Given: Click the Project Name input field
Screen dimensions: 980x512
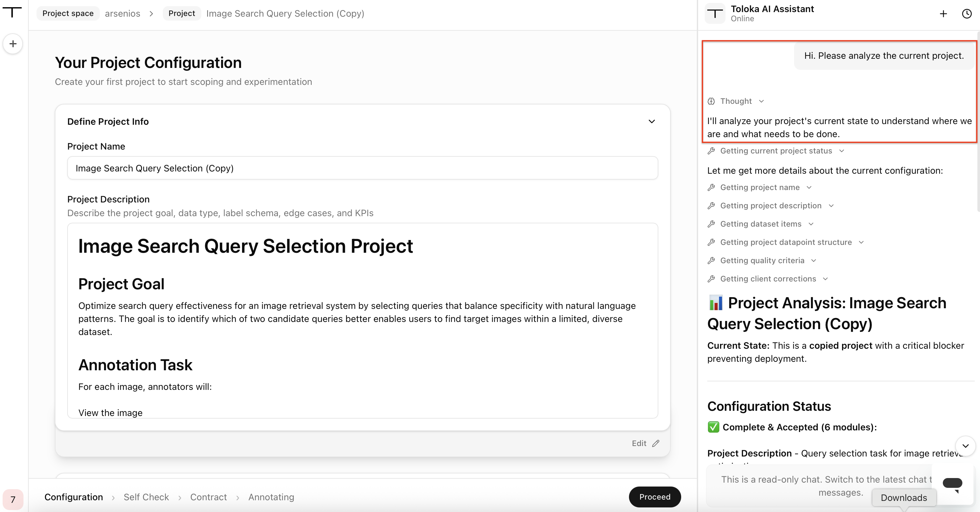Looking at the screenshot, I should coord(362,168).
